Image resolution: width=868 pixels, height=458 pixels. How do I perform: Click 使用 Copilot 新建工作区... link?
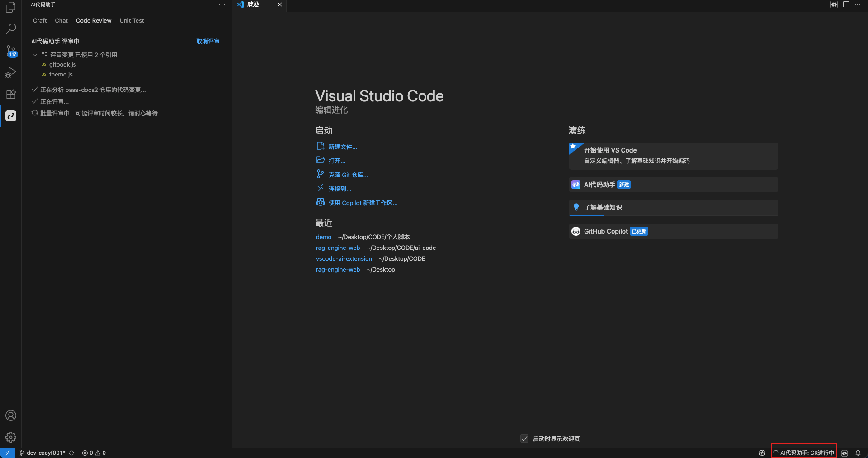pos(363,203)
